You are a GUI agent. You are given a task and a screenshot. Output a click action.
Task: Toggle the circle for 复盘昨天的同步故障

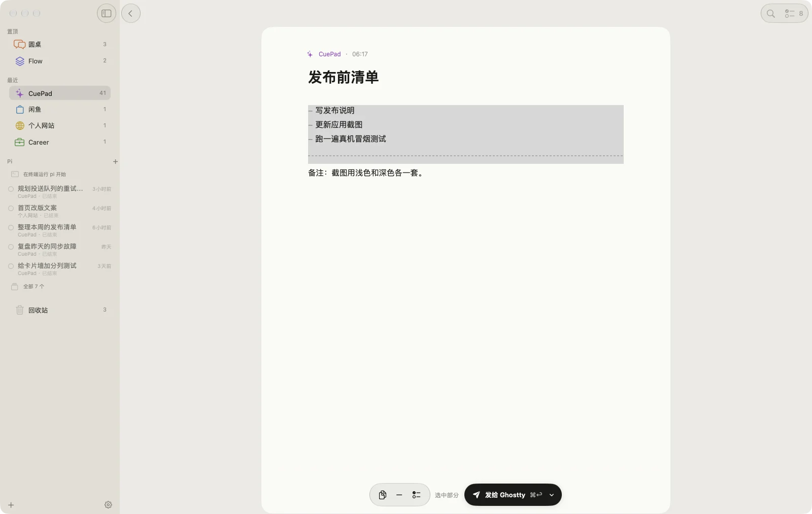click(11, 247)
